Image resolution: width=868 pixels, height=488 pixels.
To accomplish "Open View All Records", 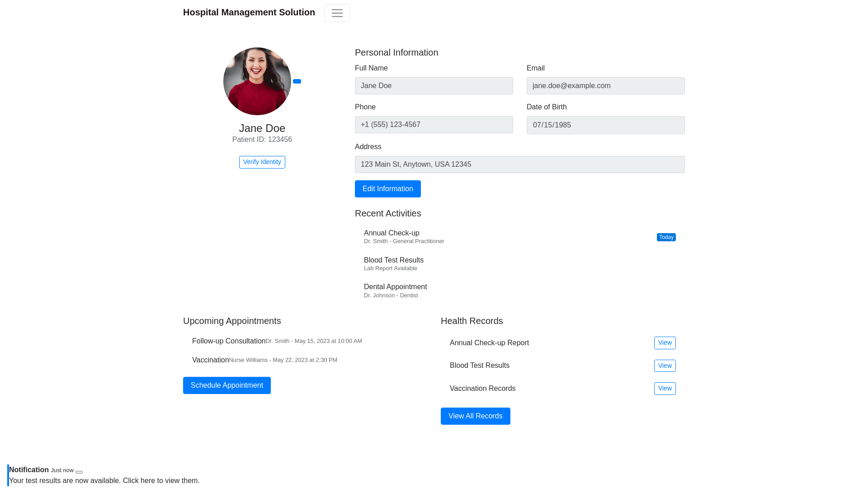I will 475,416.
